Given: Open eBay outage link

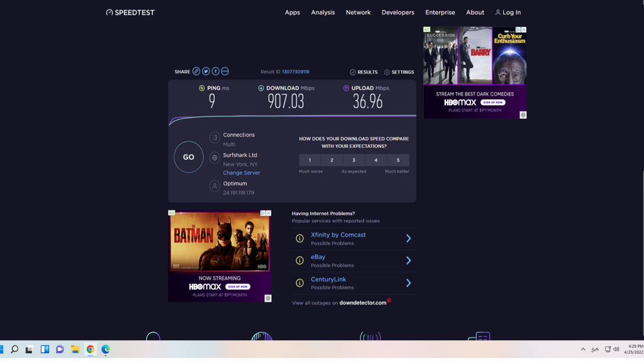Looking at the screenshot, I should pos(318,257).
